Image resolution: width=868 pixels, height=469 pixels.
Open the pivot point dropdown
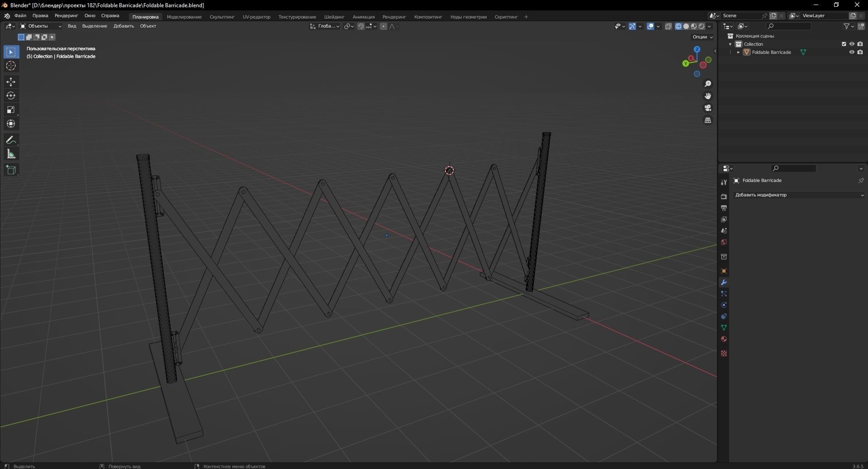click(x=349, y=26)
